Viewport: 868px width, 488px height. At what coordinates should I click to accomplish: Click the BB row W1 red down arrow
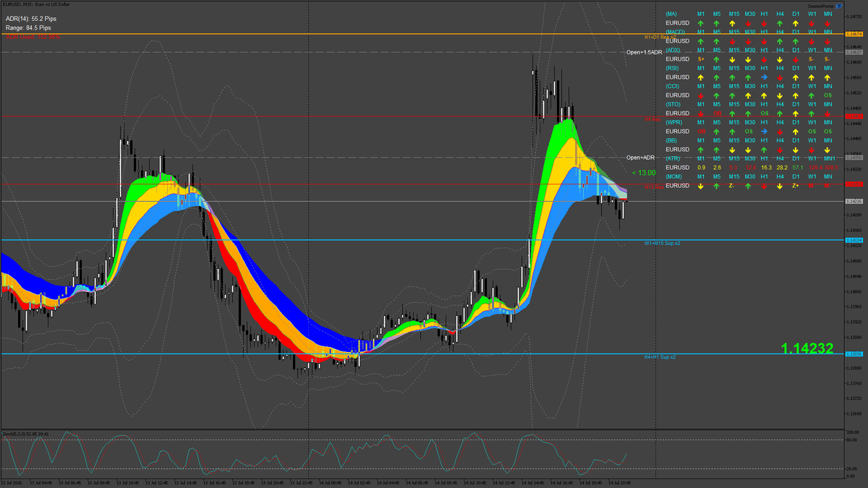pos(812,150)
